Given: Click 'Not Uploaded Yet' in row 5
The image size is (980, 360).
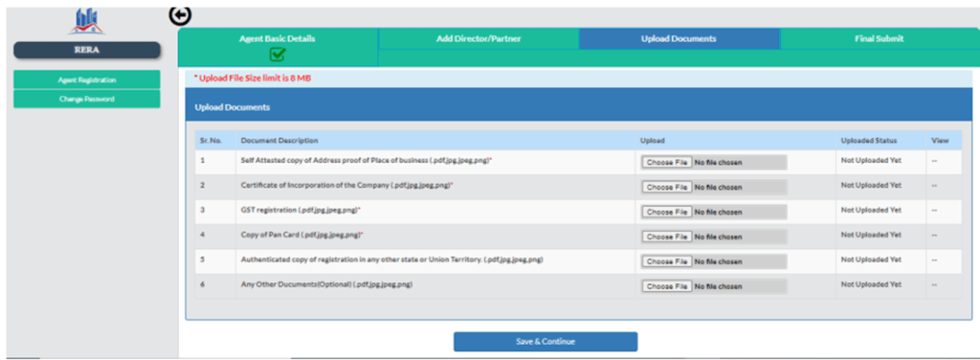Looking at the screenshot, I should pyautogui.click(x=871, y=259).
